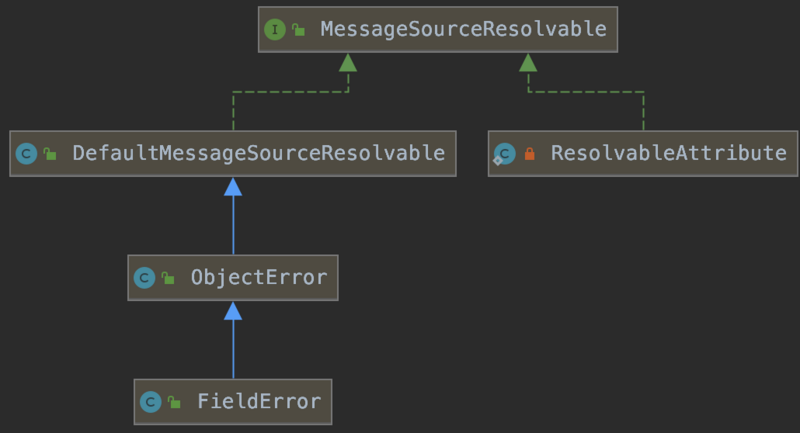Click the interface icon on MessageSourceResolvable
Viewport: 800px width, 433px height.
coord(275,30)
